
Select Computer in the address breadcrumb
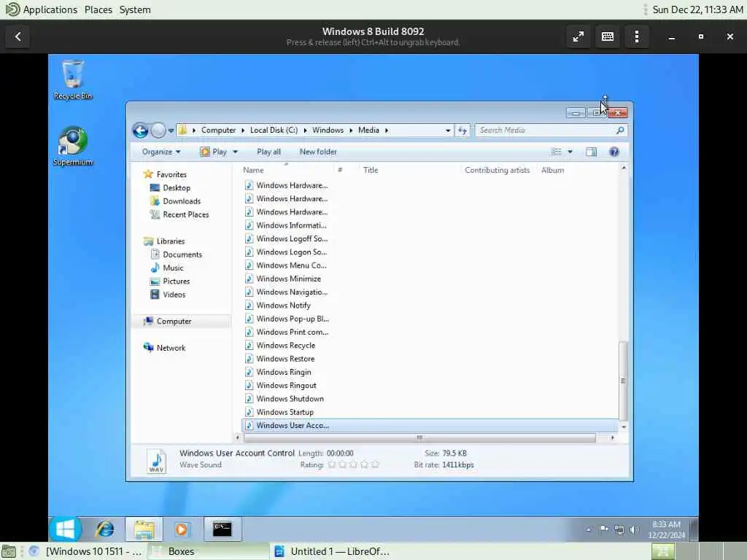point(218,130)
